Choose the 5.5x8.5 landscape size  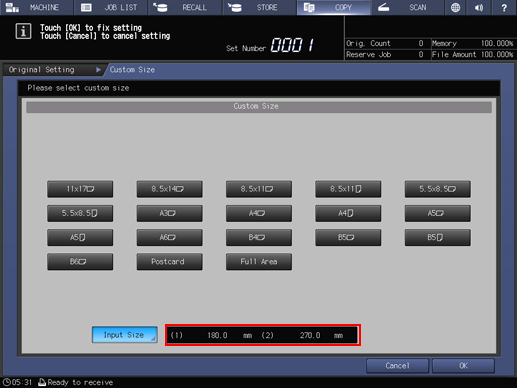tap(438, 189)
